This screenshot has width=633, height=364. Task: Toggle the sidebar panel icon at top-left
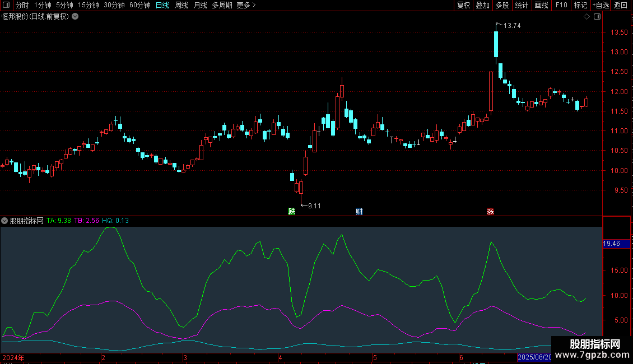(x=6, y=5)
